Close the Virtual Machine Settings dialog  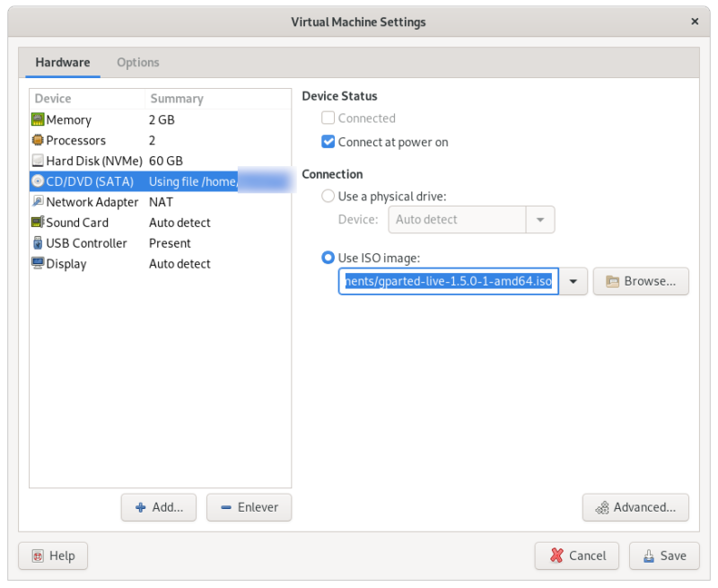[695, 22]
